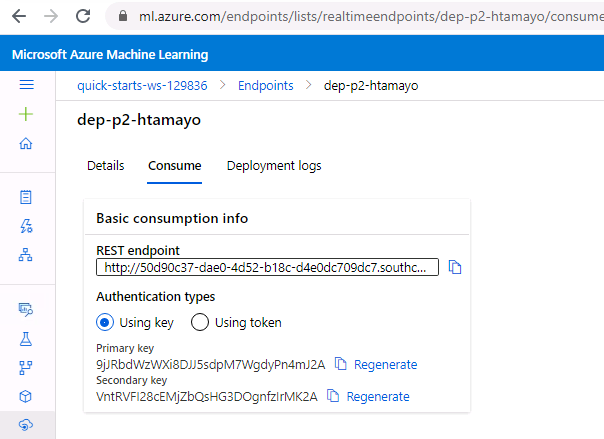
Task: Select the ml.azure.com address bar URL
Action: tap(371, 17)
